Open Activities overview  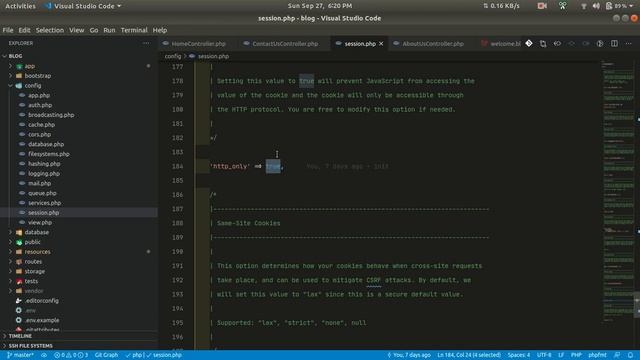20,6
